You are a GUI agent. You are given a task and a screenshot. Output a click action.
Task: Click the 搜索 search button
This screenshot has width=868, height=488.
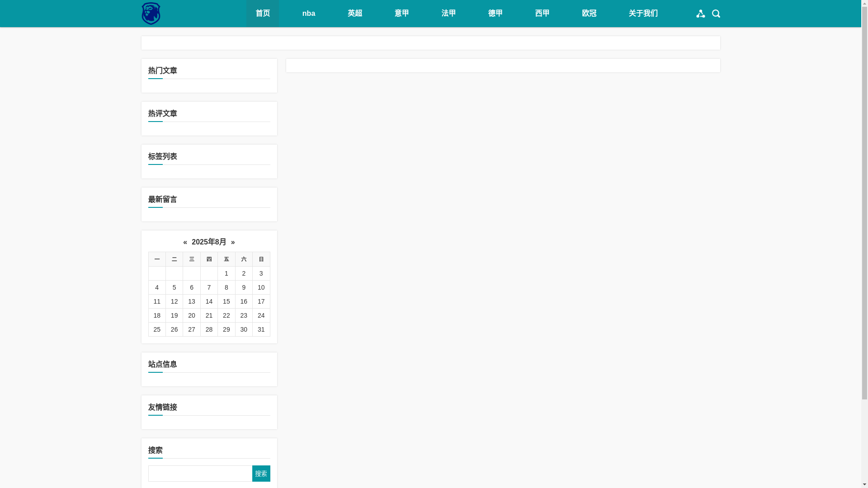tap(261, 474)
